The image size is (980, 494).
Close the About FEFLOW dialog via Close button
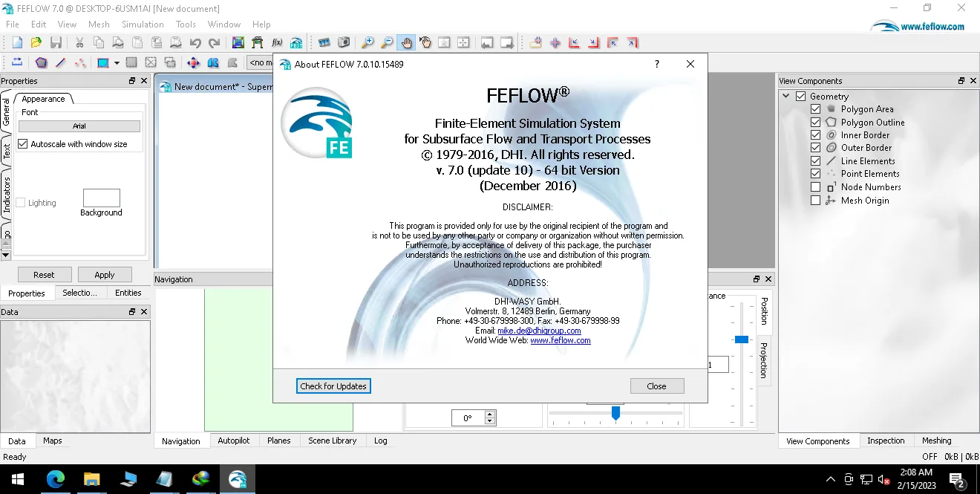tap(656, 386)
